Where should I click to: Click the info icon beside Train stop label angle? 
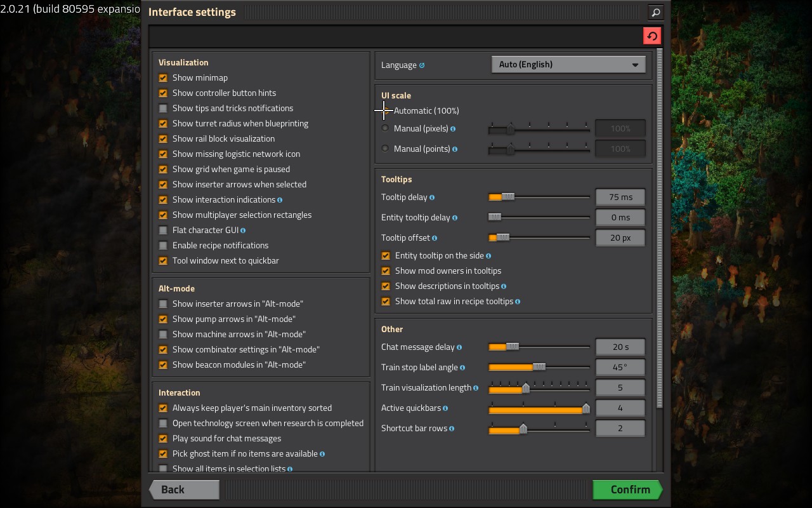point(462,368)
